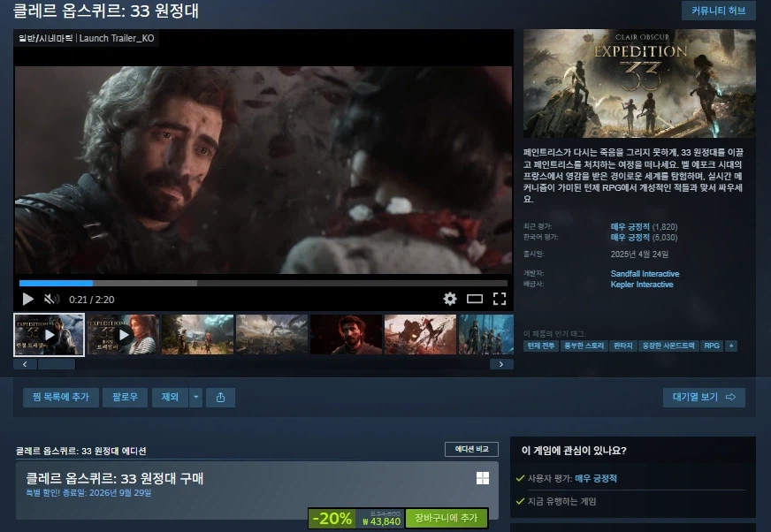Screen dimensions: 771x532
Task: Seek on the video progress bar
Action: pyautogui.click(x=263, y=283)
